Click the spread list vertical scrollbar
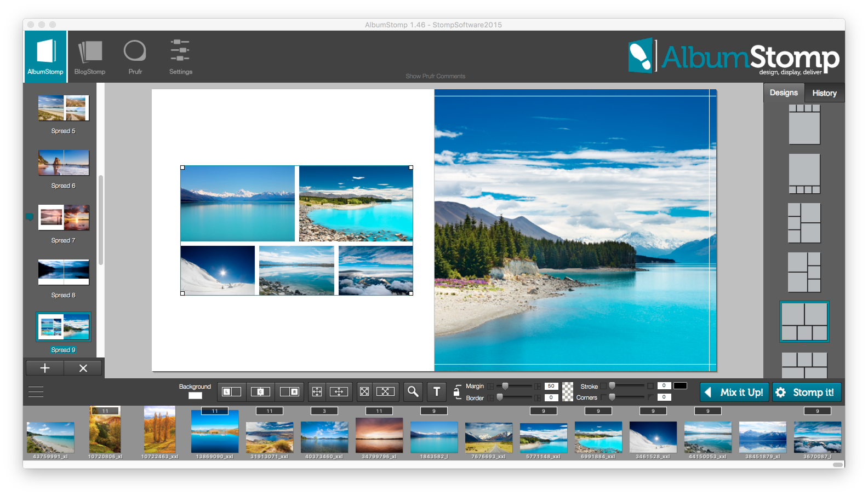Viewport: 868px width, 496px height. [x=101, y=220]
